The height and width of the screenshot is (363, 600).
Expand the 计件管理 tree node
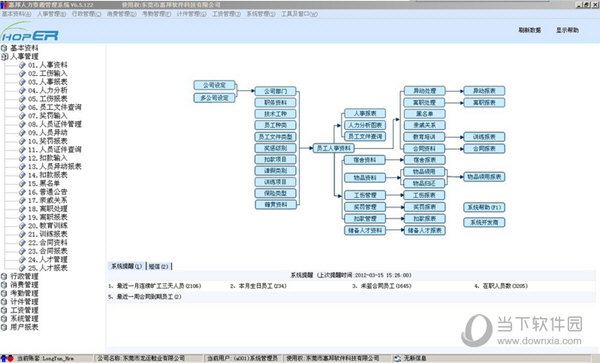click(x=4, y=301)
